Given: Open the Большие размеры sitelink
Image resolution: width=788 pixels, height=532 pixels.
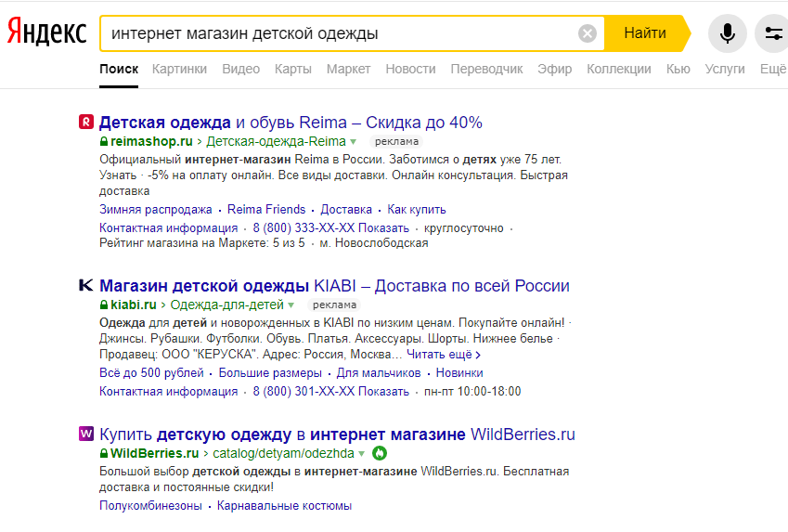Looking at the screenshot, I should [270, 372].
